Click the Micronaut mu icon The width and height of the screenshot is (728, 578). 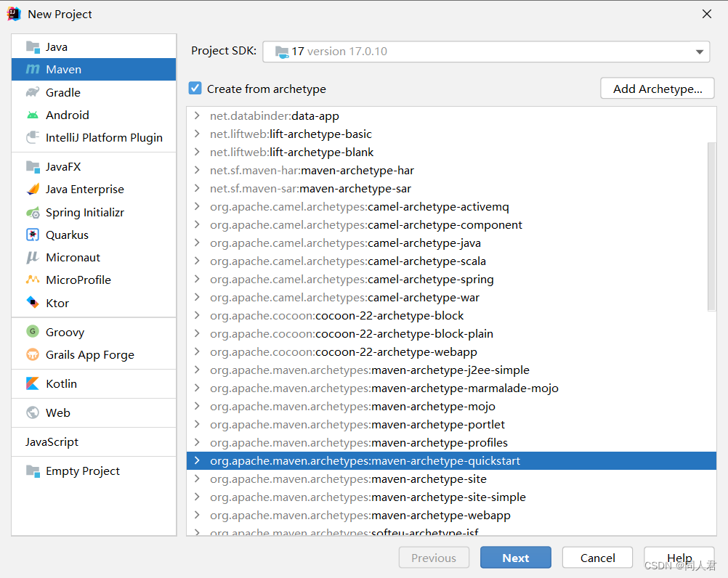point(33,258)
